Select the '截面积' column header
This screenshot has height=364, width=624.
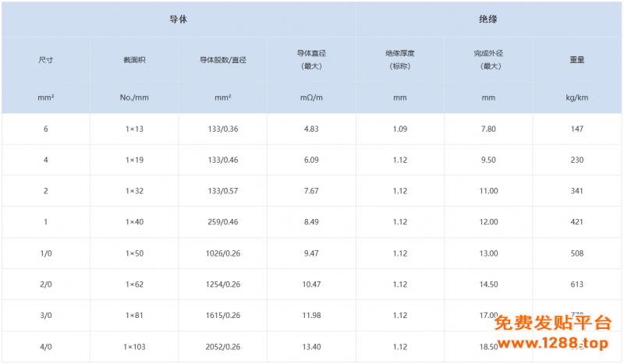134,60
